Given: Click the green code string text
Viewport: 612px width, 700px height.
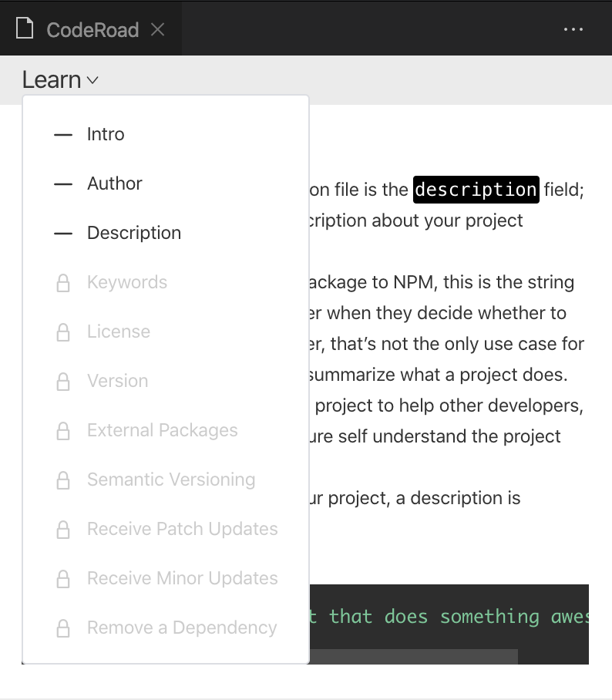Looking at the screenshot, I should click(x=449, y=617).
